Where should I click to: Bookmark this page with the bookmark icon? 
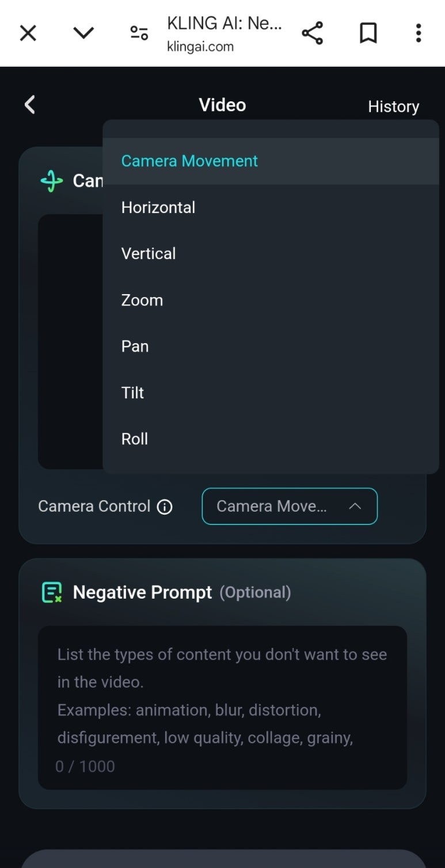pos(368,33)
